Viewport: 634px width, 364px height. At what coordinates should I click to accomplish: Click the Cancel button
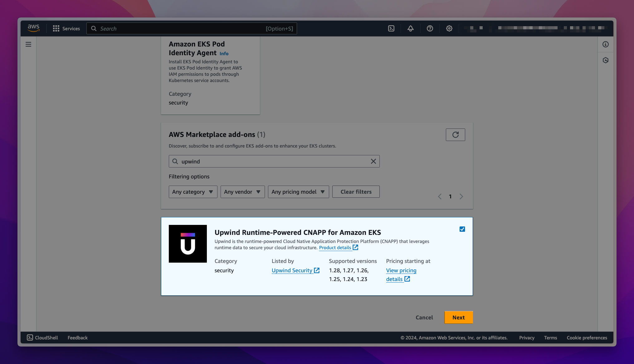424,317
